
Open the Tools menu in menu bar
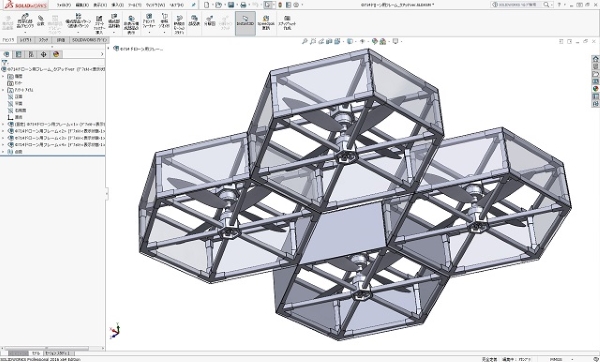point(135,5)
